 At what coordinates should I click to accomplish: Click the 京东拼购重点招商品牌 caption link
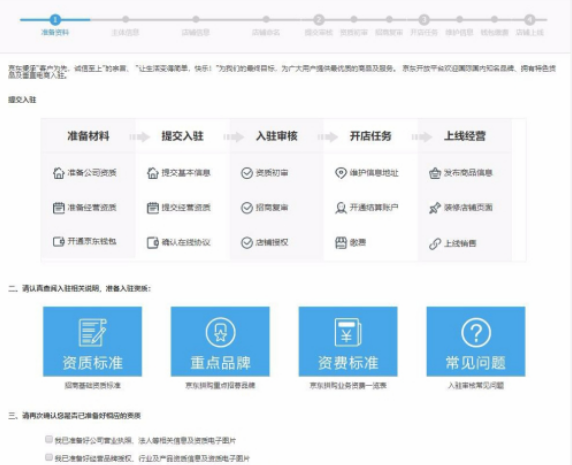click(220, 385)
